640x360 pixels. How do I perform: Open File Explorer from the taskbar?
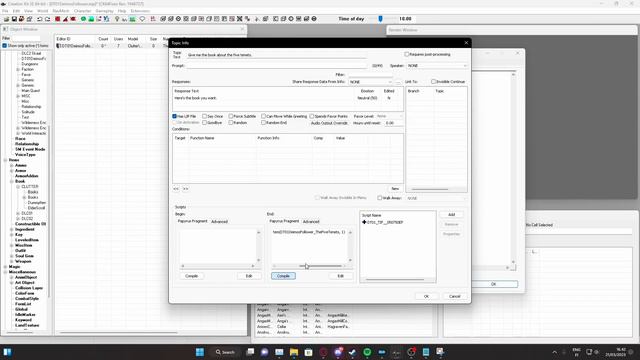[x=294, y=352]
